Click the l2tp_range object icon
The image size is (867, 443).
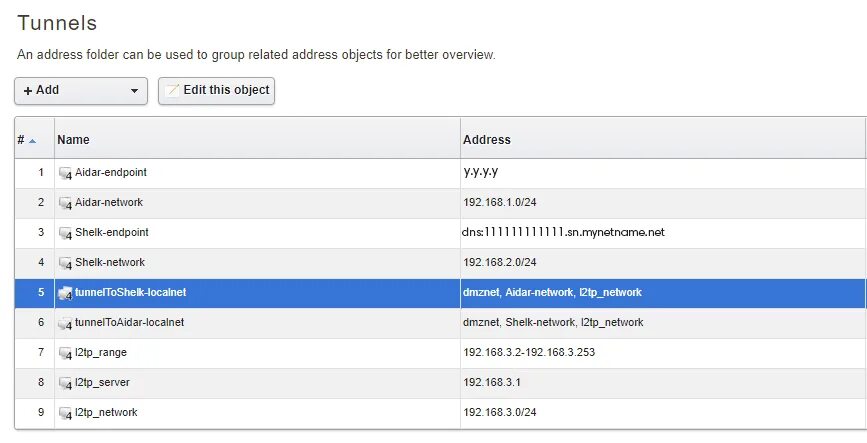65,353
